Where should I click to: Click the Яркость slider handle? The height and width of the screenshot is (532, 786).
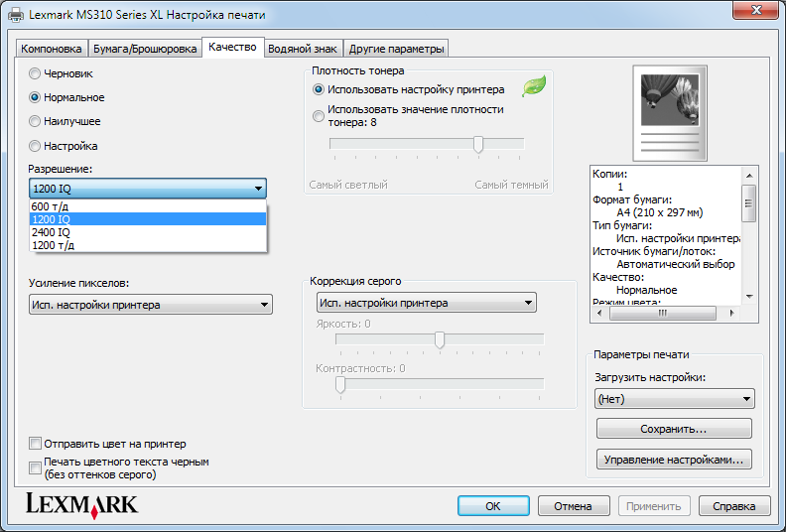click(440, 339)
